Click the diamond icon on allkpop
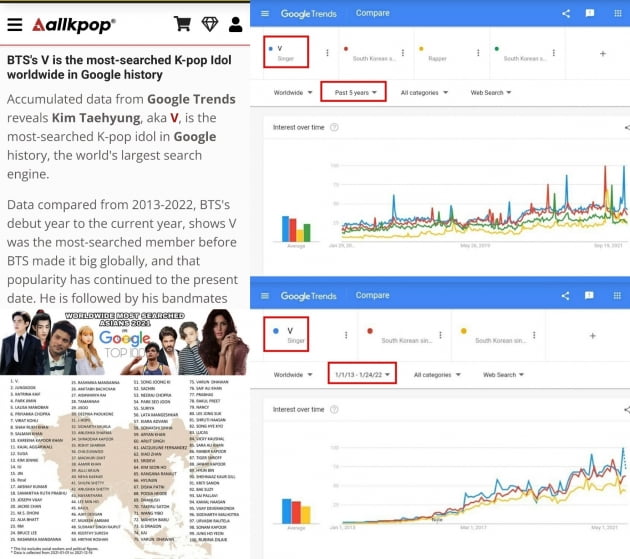 click(x=209, y=24)
